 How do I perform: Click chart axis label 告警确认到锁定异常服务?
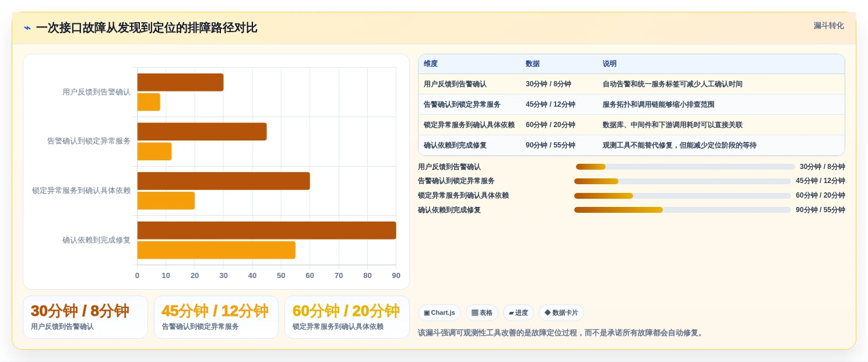point(89,141)
